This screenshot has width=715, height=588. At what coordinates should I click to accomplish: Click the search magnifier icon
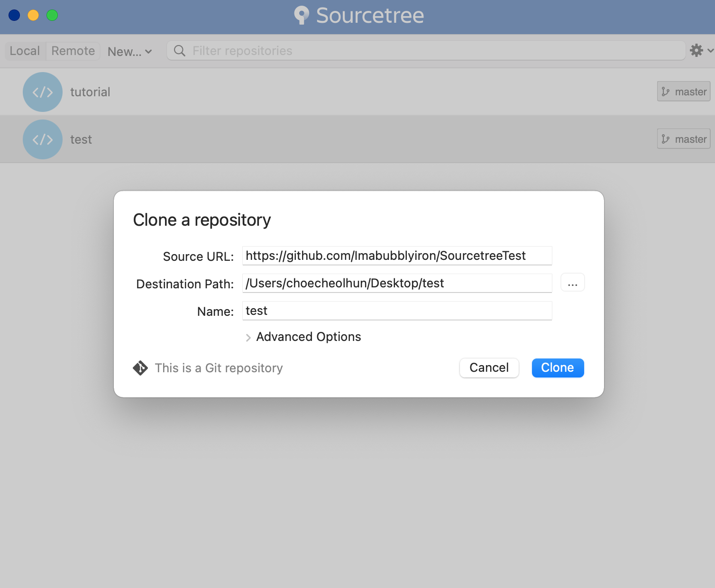180,51
